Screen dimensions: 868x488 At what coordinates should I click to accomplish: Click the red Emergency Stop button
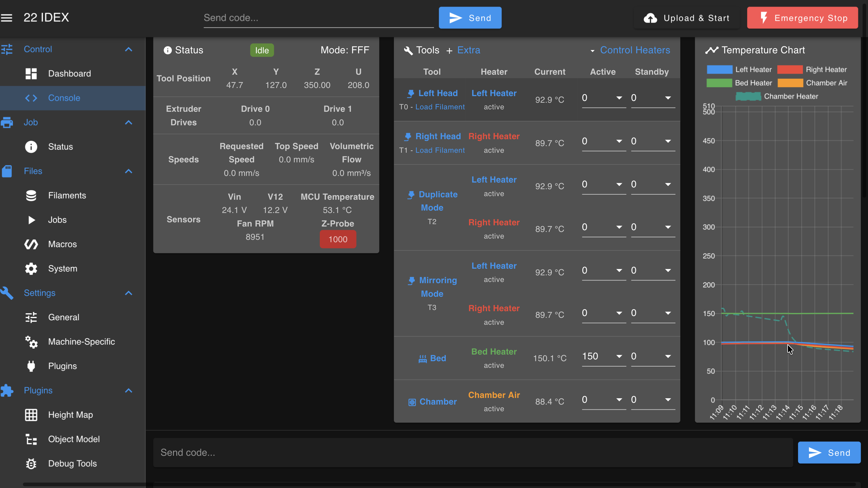[x=802, y=18]
